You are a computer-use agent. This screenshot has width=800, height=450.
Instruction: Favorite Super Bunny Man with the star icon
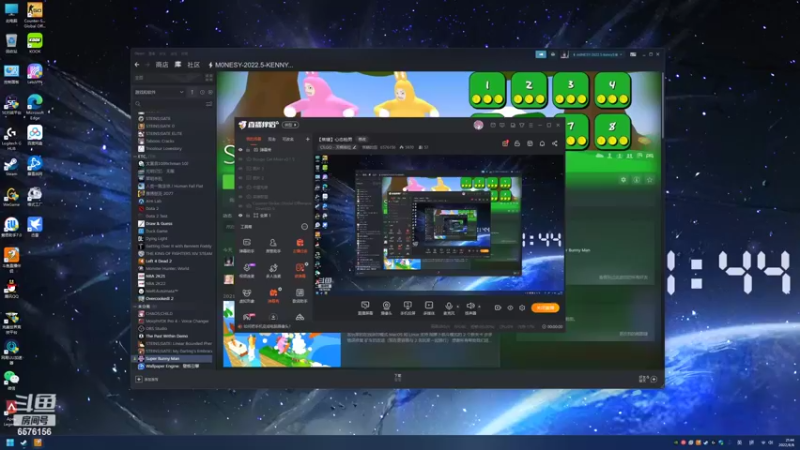pos(649,180)
